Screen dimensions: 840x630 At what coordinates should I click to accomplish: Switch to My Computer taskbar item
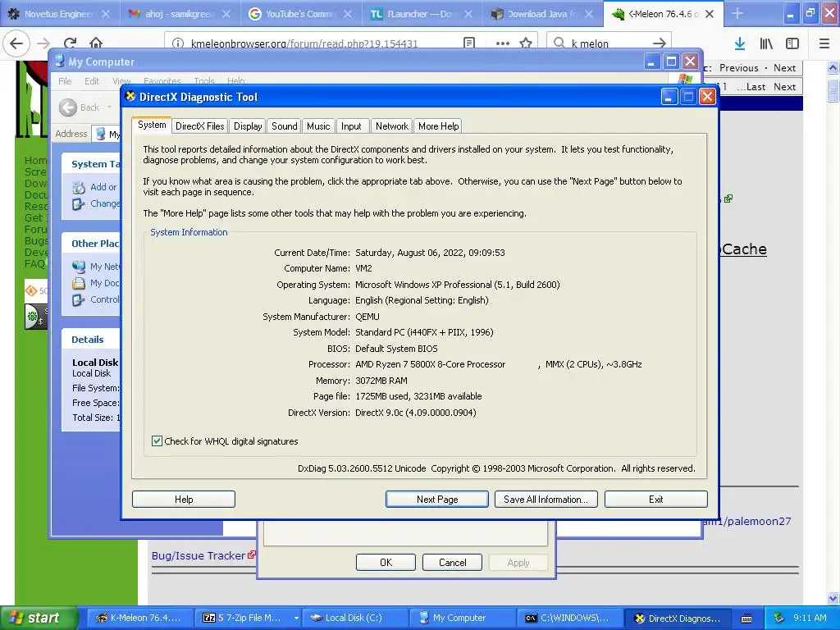pyautogui.click(x=463, y=618)
